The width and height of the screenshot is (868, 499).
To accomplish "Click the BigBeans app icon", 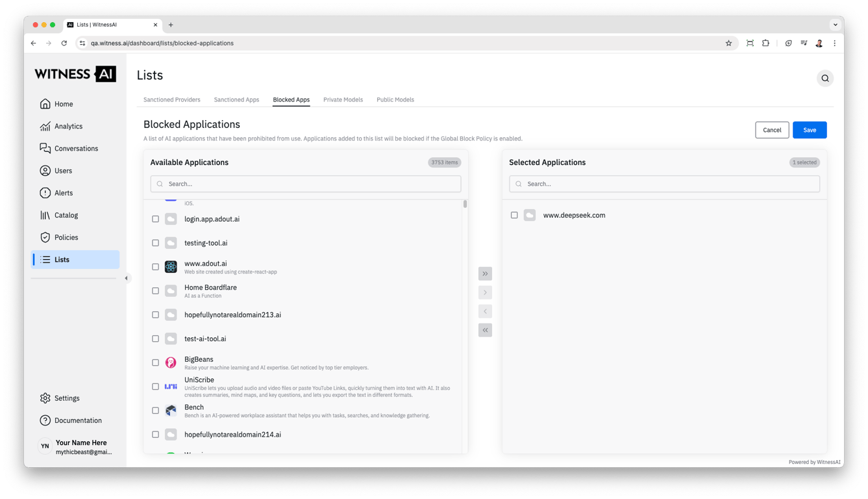I will point(171,363).
